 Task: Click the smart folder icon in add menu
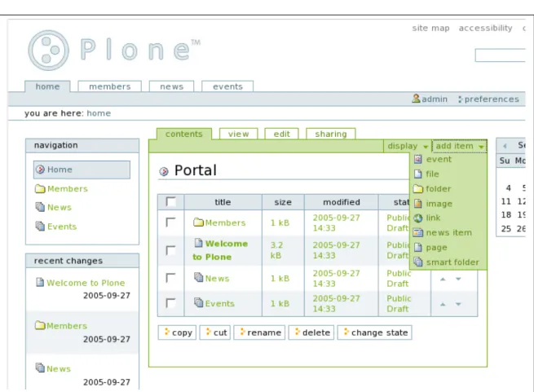(x=418, y=262)
